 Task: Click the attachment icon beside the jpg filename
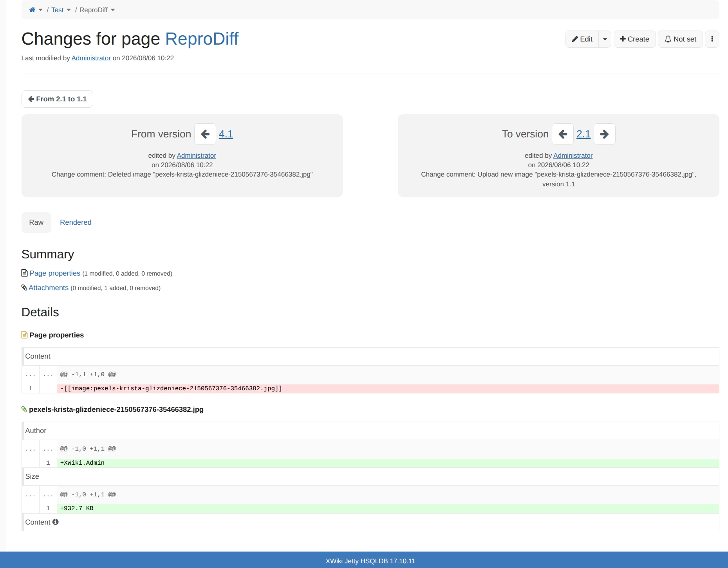point(24,409)
